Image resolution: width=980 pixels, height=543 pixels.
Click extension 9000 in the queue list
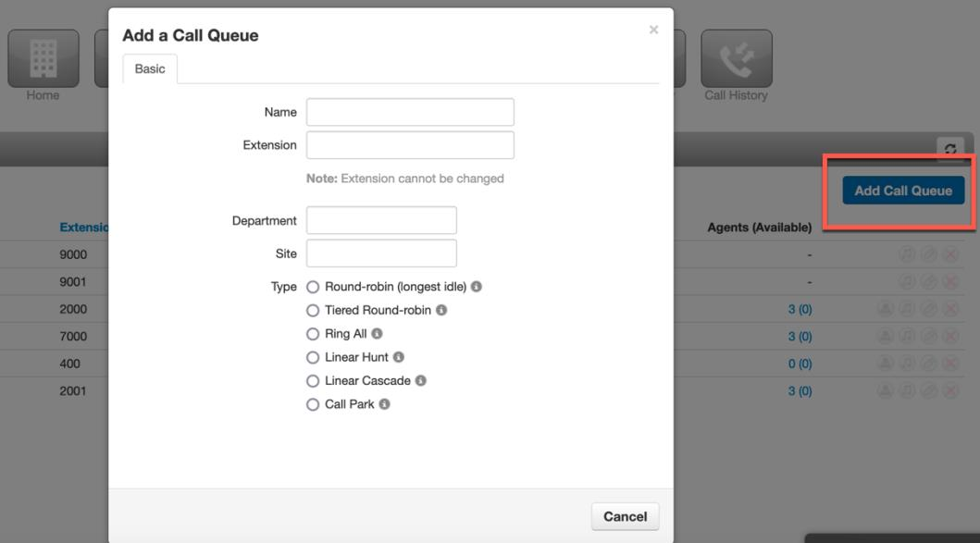73,255
